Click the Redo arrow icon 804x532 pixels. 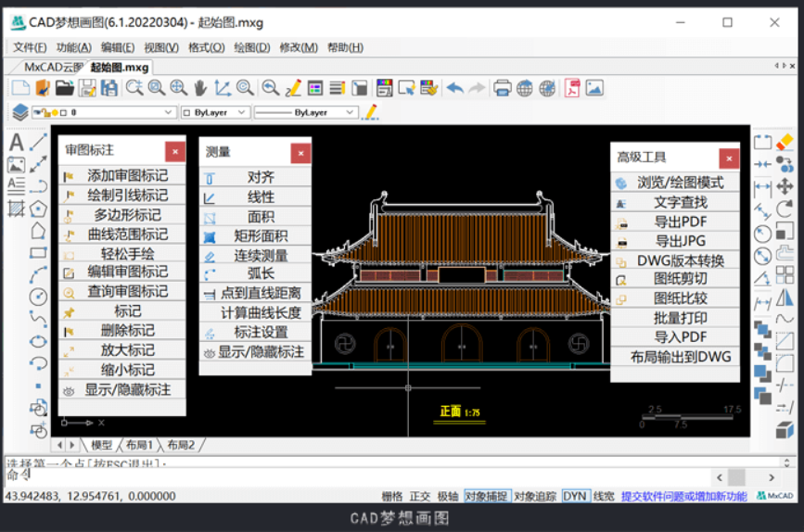pos(478,88)
